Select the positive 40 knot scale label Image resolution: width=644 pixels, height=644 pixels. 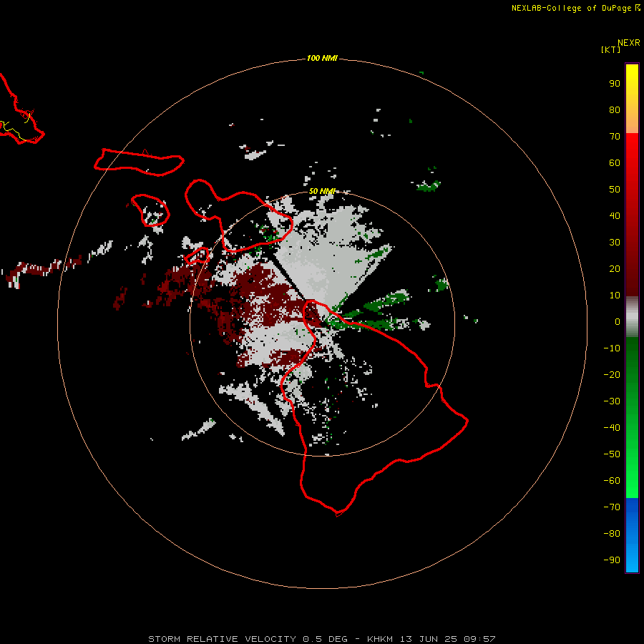[615, 215]
